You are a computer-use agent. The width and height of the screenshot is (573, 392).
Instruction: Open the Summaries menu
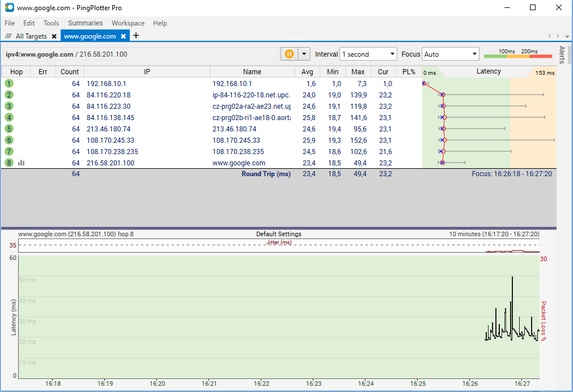tap(85, 23)
